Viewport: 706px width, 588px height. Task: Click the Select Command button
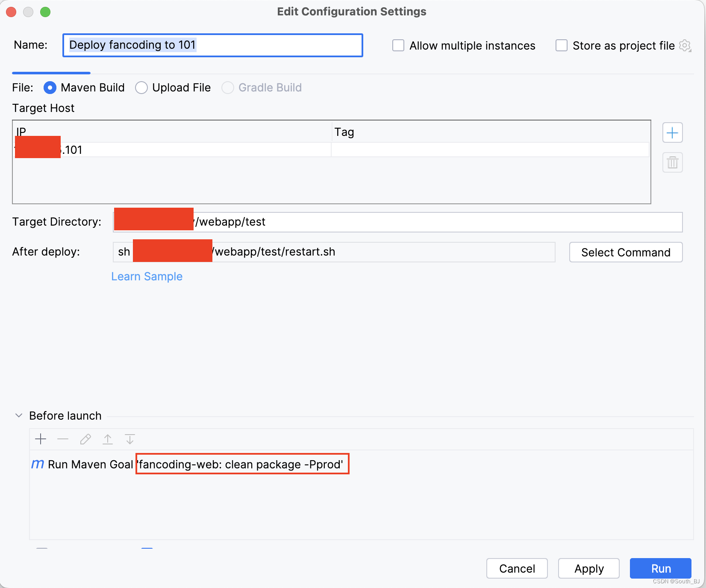coord(626,252)
